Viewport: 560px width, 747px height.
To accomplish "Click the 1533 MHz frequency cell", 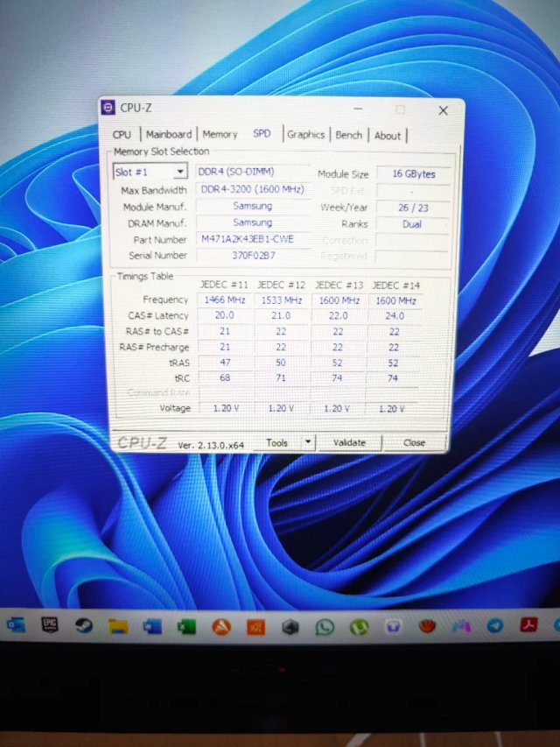I will coord(281,300).
